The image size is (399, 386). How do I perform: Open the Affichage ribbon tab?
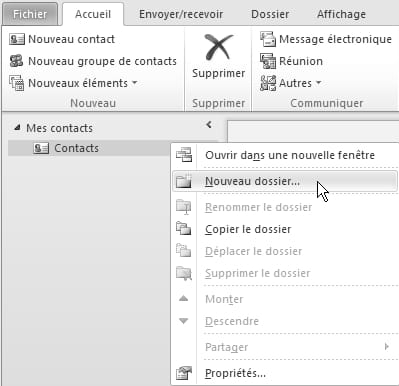pyautogui.click(x=341, y=14)
